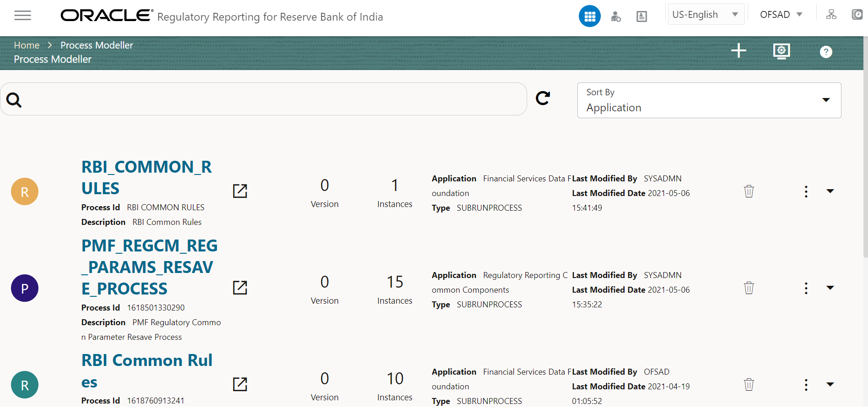Expand details arrow for RBI_COMMON_RULES row
This screenshot has width=868, height=409.
pos(830,191)
